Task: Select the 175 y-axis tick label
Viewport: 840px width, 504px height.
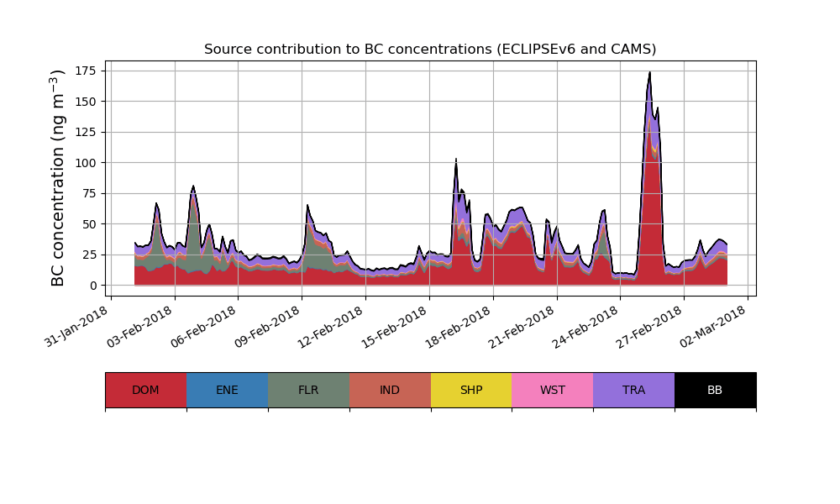Action: pyautogui.click(x=87, y=71)
